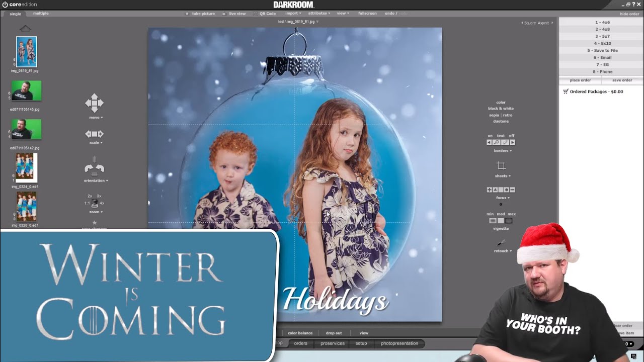Click the focus circle icon
This screenshot has height=362, width=644.
click(507, 190)
